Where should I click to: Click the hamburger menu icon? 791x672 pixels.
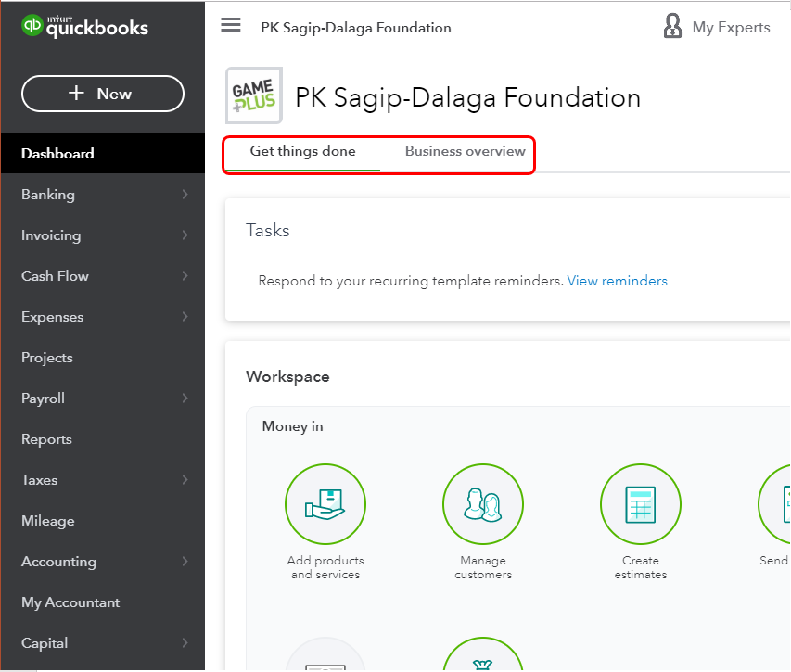[231, 25]
